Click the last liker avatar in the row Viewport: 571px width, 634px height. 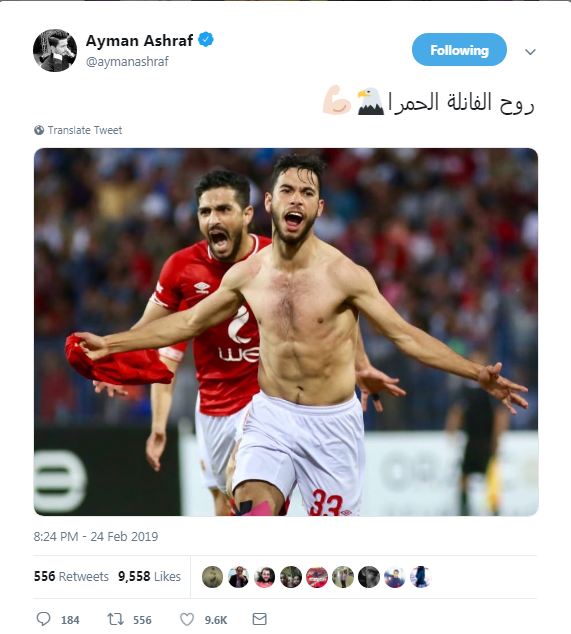[421, 577]
